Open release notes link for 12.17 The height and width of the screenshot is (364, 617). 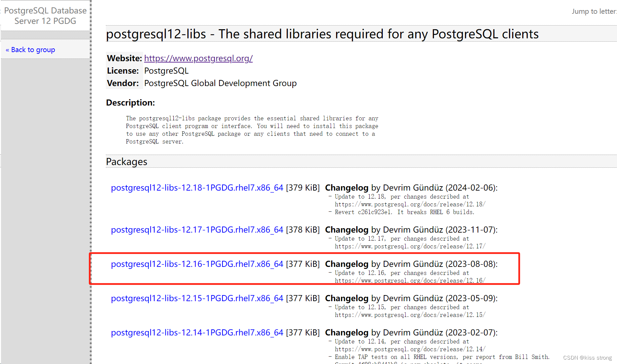tap(410, 246)
